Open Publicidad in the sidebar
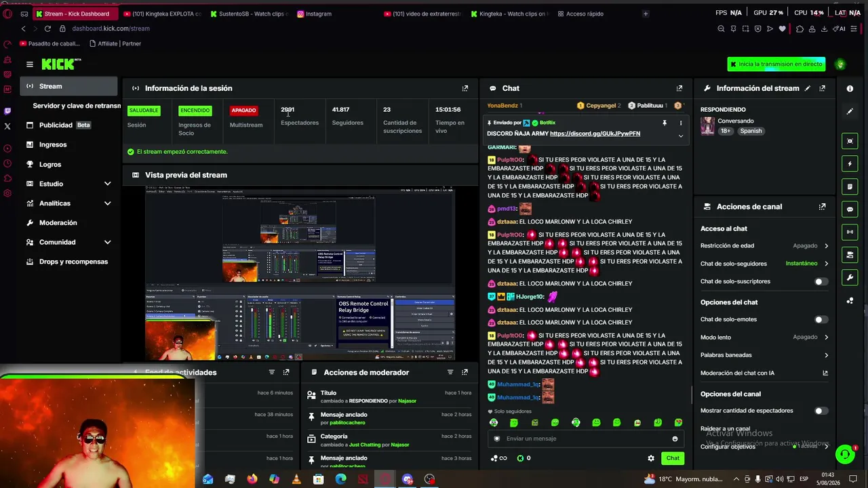 68,125
